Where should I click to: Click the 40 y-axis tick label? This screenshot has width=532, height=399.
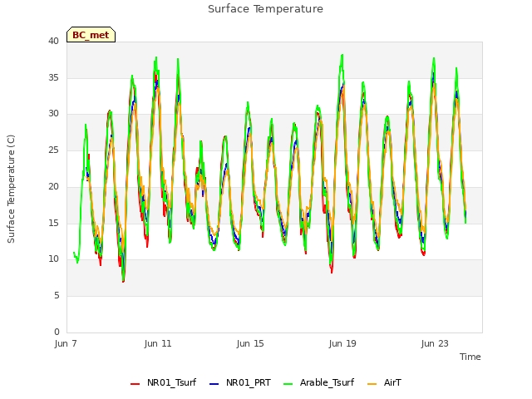click(53, 41)
